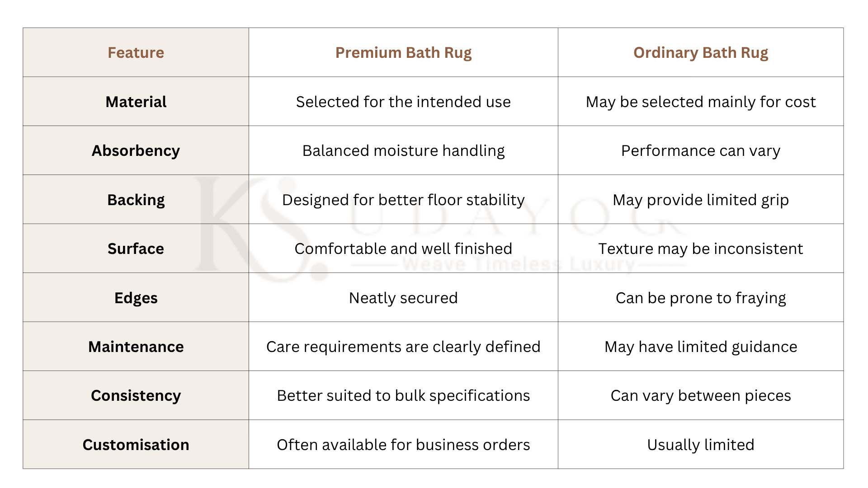Viewport: 868px width, 488px height.
Task: Click 'Can be prone to fraying' cell
Action: pos(701,298)
